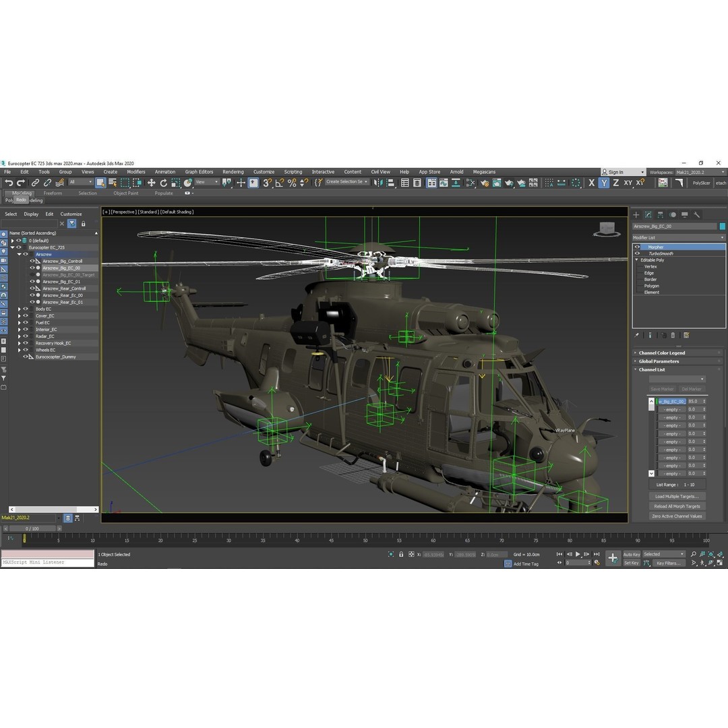The height and width of the screenshot is (728, 728).
Task: Activate the Select and Uniform Scale tool
Action: tap(175, 183)
